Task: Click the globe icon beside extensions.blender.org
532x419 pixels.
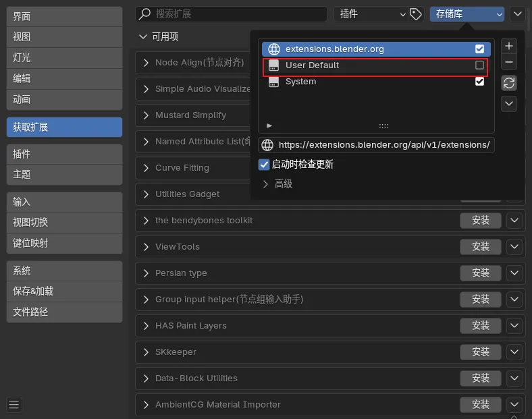Action: click(274, 49)
